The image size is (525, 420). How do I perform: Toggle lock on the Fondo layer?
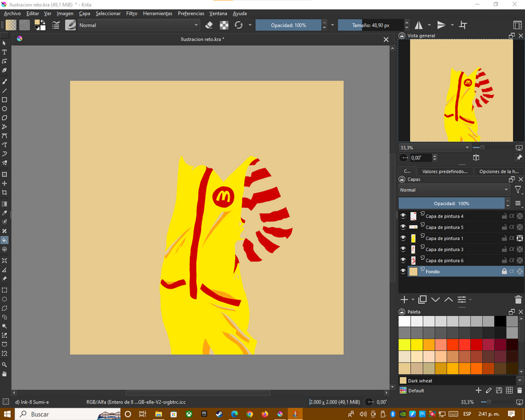coord(504,272)
